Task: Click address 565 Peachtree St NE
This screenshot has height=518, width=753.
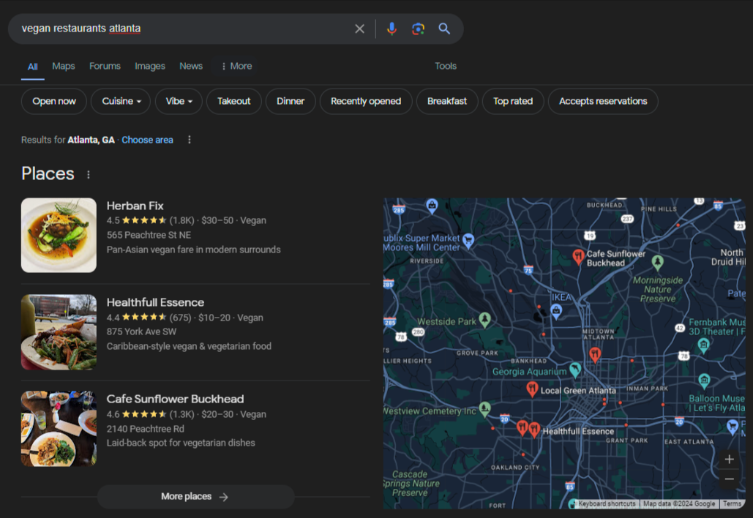Action: [x=148, y=235]
